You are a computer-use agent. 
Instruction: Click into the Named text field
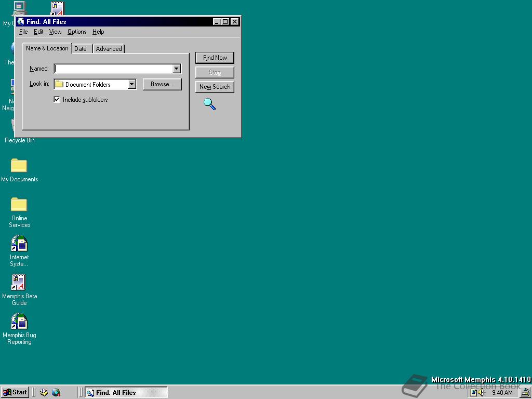tap(113, 69)
